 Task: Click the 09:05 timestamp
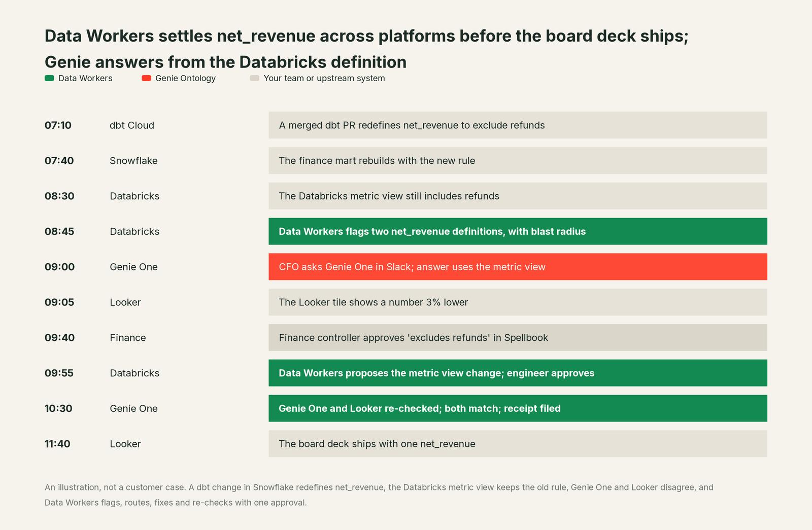coord(59,302)
